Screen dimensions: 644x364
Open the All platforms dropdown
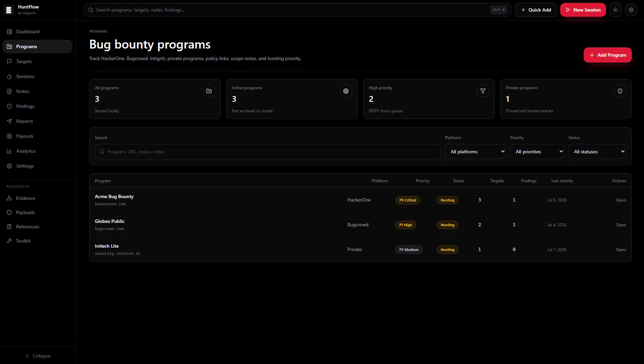coord(475,152)
